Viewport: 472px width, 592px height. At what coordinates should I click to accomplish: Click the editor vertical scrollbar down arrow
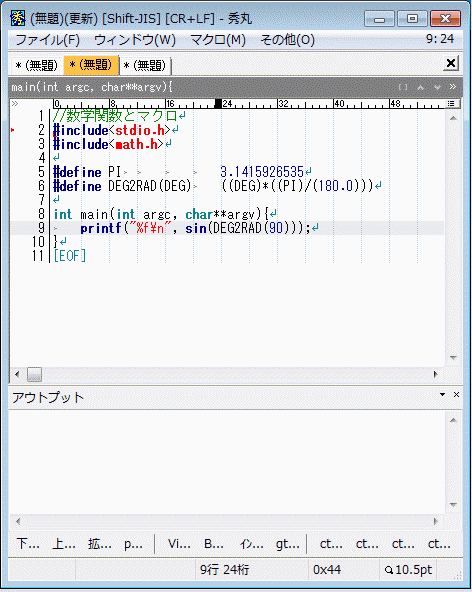coord(453,357)
